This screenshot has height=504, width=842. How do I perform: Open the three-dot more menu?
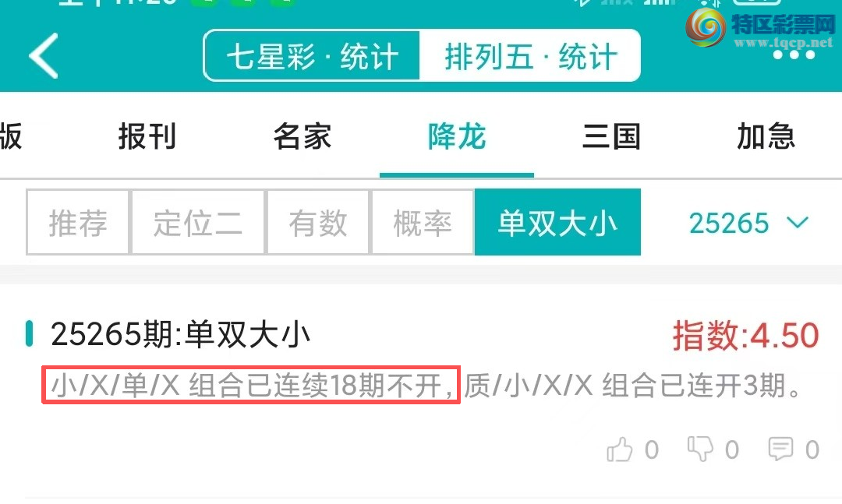pos(794,55)
